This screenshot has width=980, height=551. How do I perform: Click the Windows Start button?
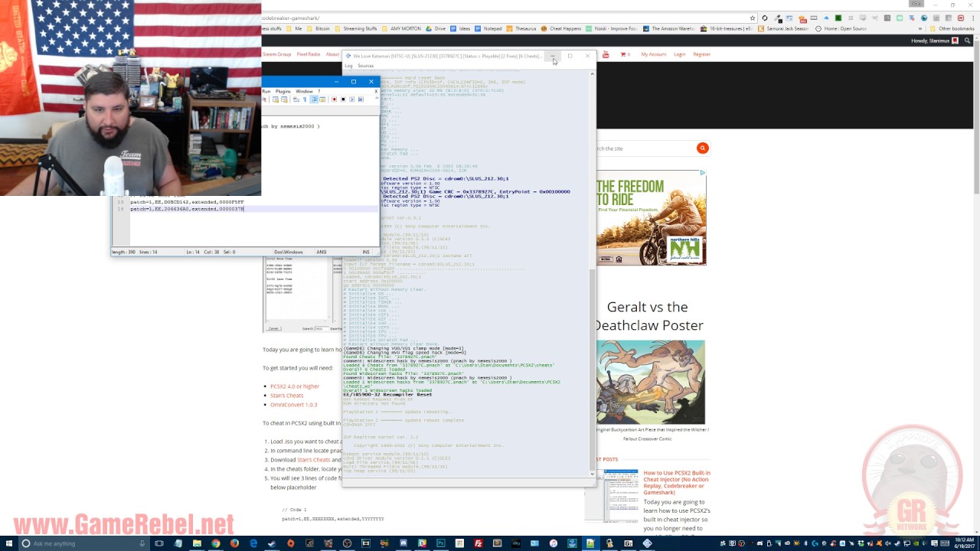click(x=8, y=543)
